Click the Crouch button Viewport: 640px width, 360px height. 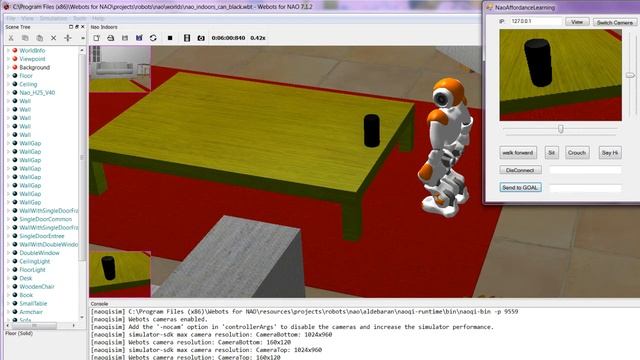click(x=577, y=153)
